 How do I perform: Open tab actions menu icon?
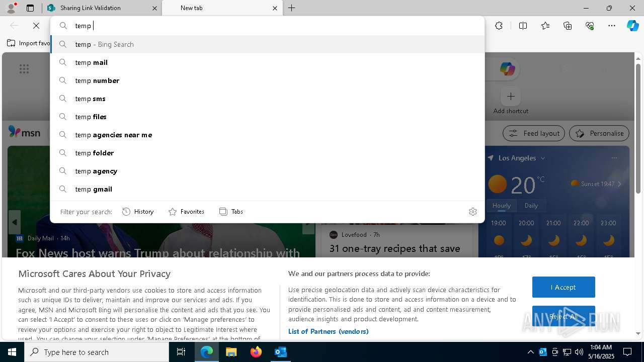coord(30,8)
